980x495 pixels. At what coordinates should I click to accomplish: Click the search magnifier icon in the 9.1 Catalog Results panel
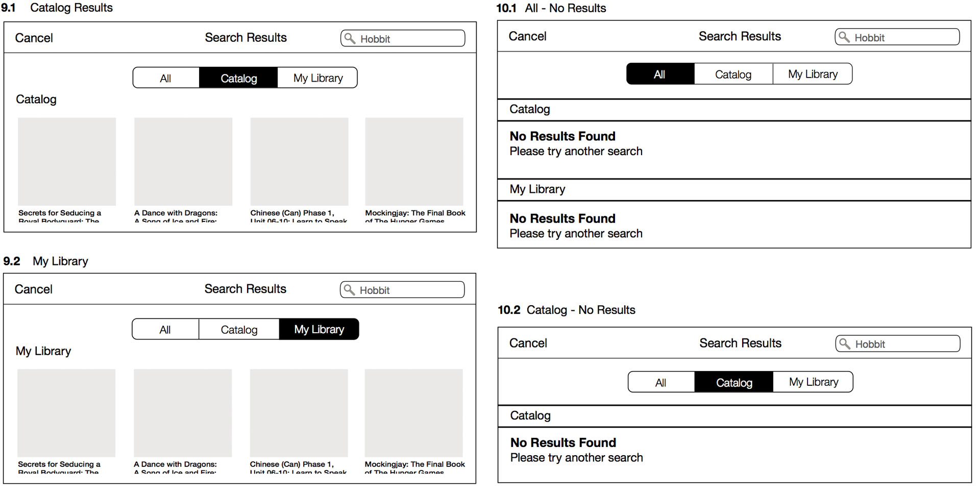(x=350, y=38)
